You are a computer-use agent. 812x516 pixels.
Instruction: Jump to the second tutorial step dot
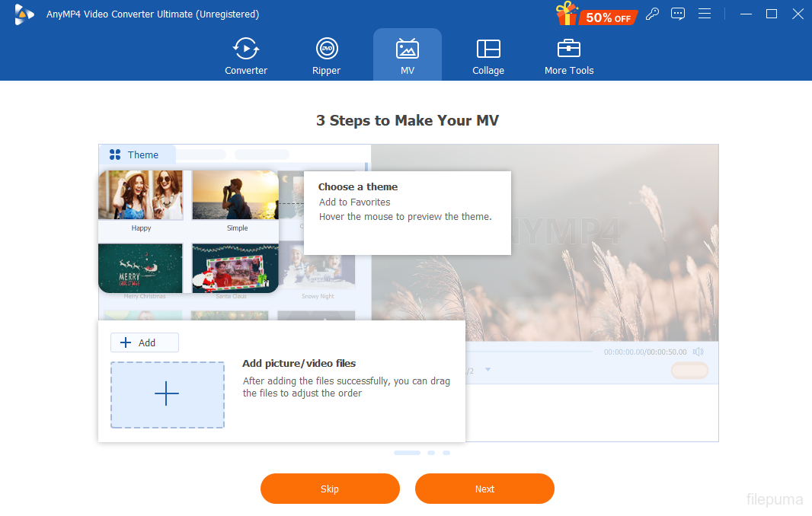click(431, 453)
